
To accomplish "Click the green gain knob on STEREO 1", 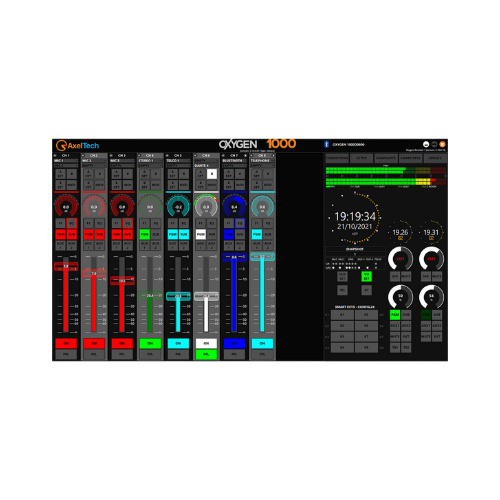I will pyautogui.click(x=150, y=206).
